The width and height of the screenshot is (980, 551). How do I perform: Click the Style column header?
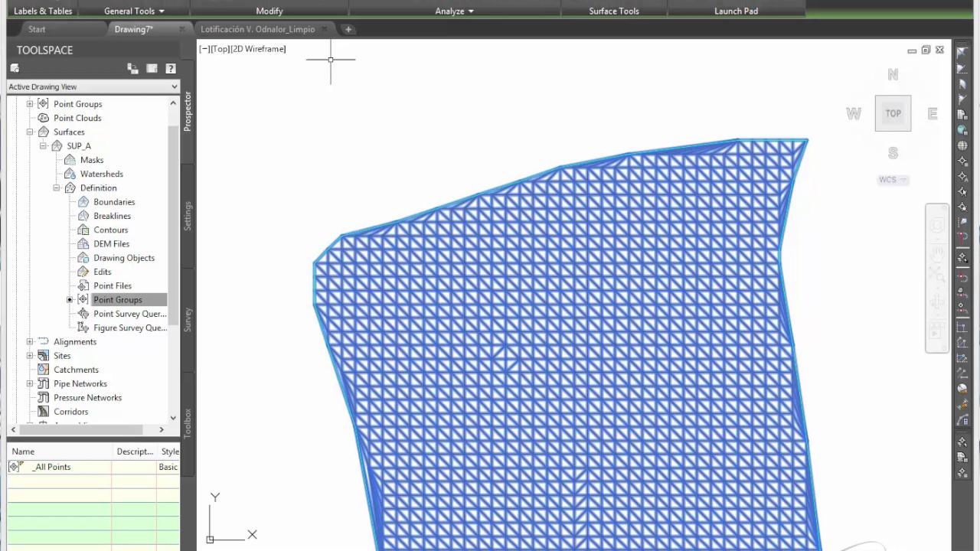pyautogui.click(x=169, y=452)
